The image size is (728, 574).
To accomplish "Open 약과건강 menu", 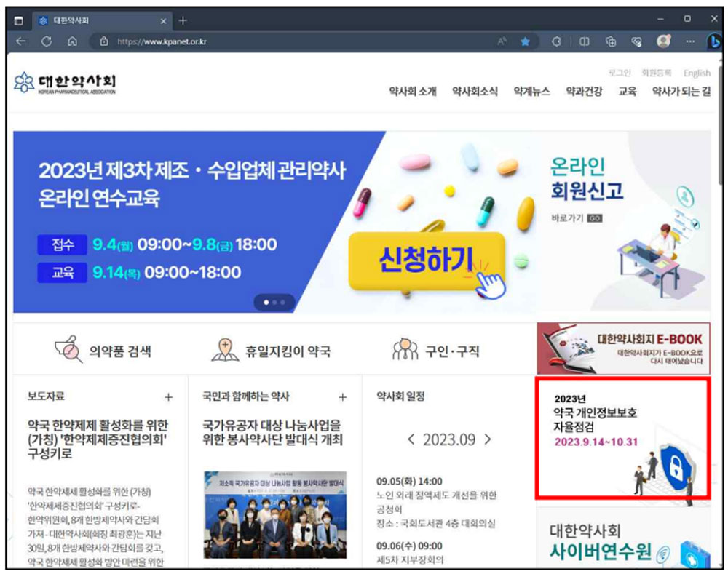I will pyautogui.click(x=584, y=92).
